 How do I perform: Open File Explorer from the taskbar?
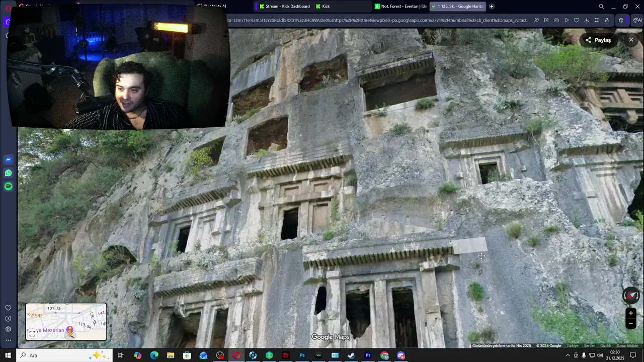pos(171,355)
